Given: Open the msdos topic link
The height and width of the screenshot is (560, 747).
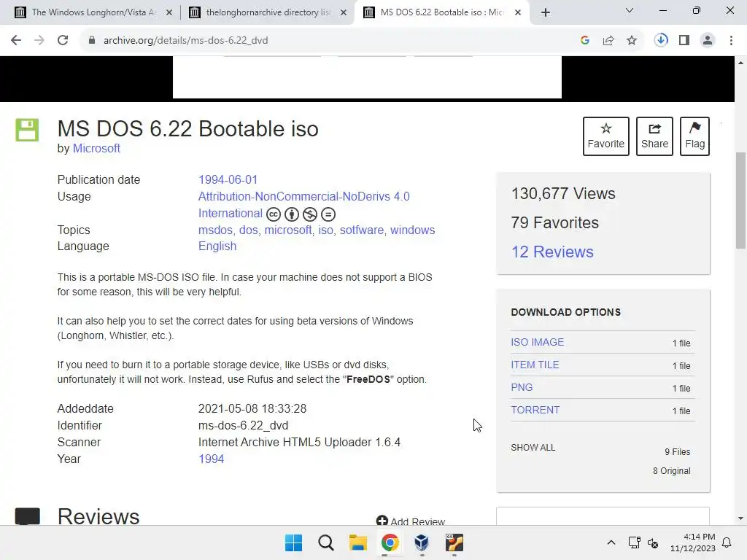Looking at the screenshot, I should click(215, 230).
